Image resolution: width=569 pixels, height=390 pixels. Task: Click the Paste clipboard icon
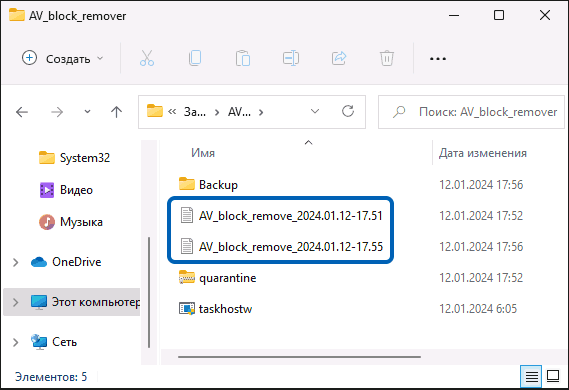coord(242,58)
